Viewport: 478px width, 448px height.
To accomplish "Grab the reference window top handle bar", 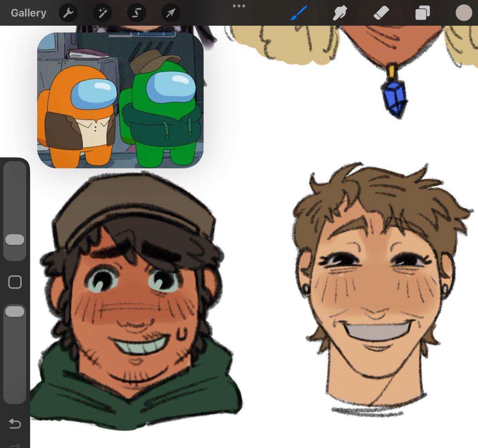I will tap(120, 35).
